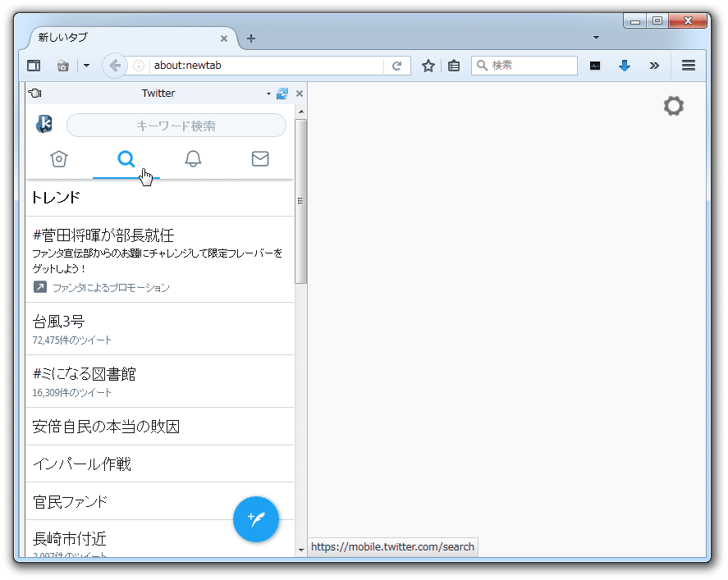Open the profile avatar in Twitter
Viewport: 728px width, 580px height.
(44, 125)
